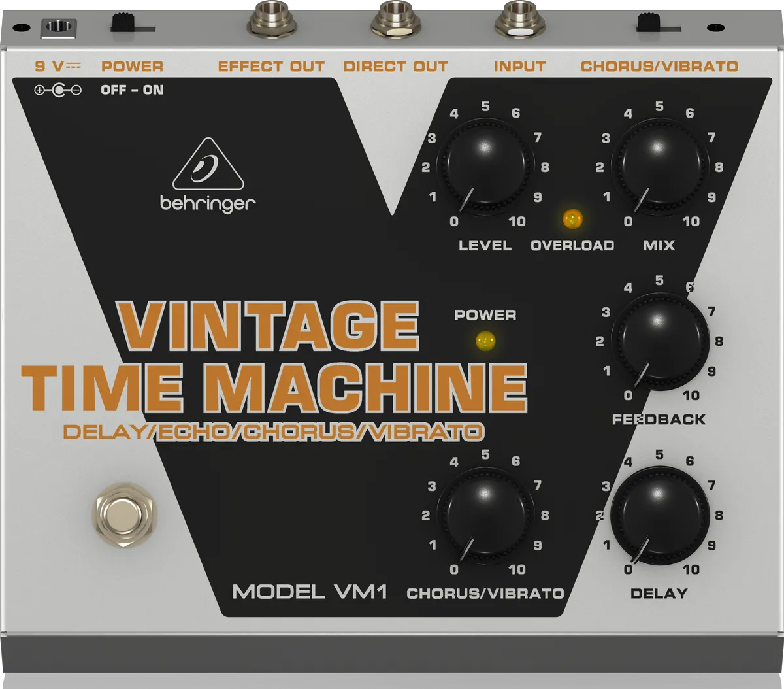
Task: Select the LEVEL knob
Action: click(485, 167)
